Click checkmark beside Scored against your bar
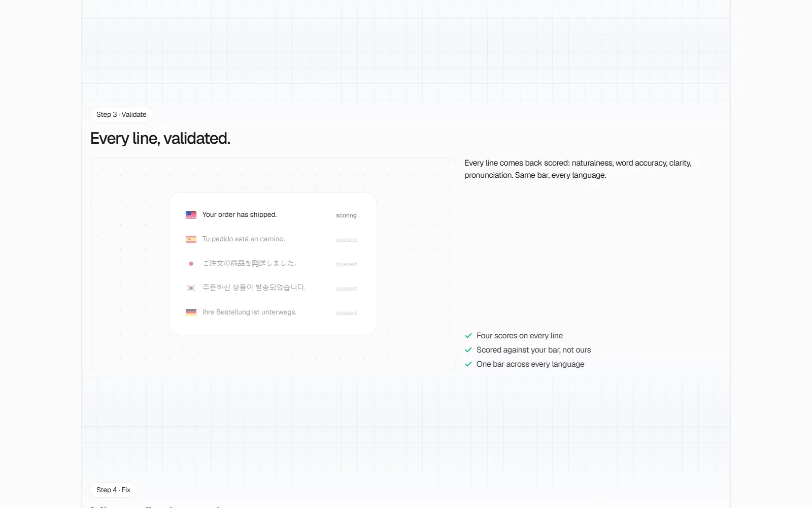 click(x=468, y=350)
